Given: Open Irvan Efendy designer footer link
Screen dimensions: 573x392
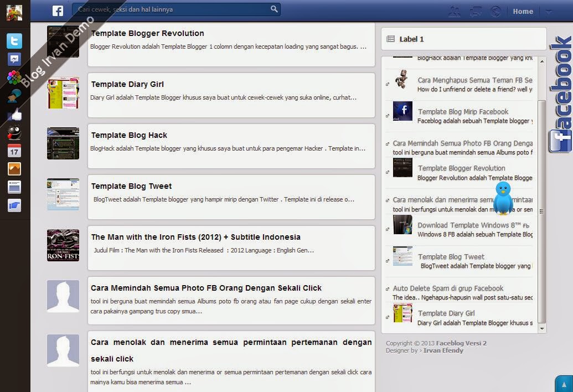Looking at the screenshot, I should click(x=443, y=350).
